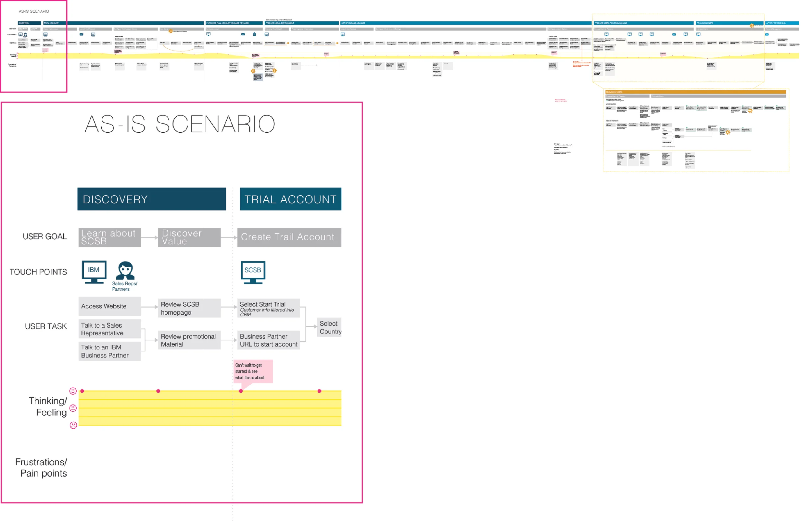Click the envelope icon under Purchase Full Account
This screenshot has height=521, width=812.
[x=243, y=34]
